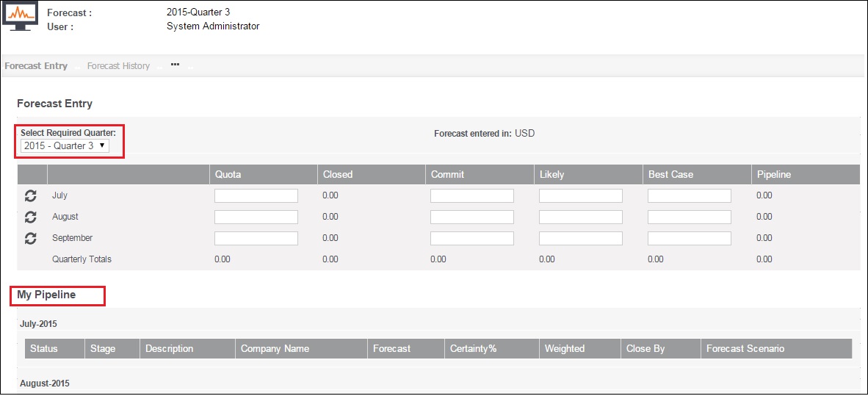Viewport: 868px width, 396px height.
Task: Click the Quarterly Totals Best Case value
Action: point(656,259)
